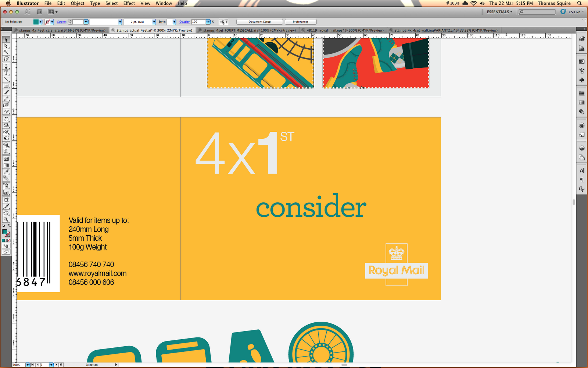Image resolution: width=588 pixels, height=368 pixels.
Task: Select the Zoom tool
Action: (x=6, y=219)
